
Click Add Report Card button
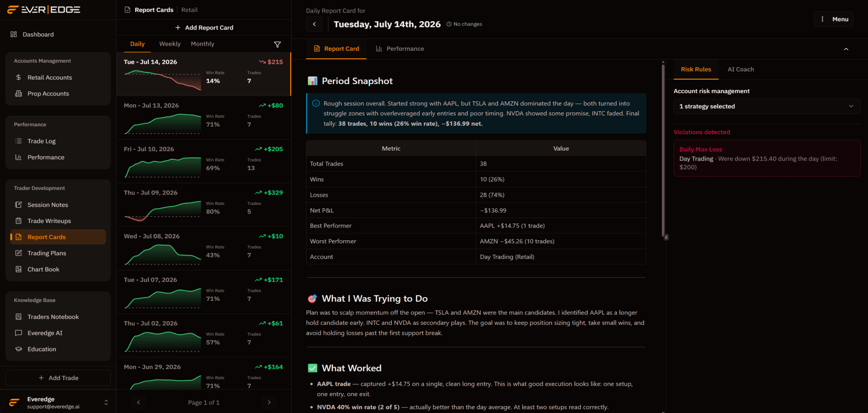pos(204,28)
